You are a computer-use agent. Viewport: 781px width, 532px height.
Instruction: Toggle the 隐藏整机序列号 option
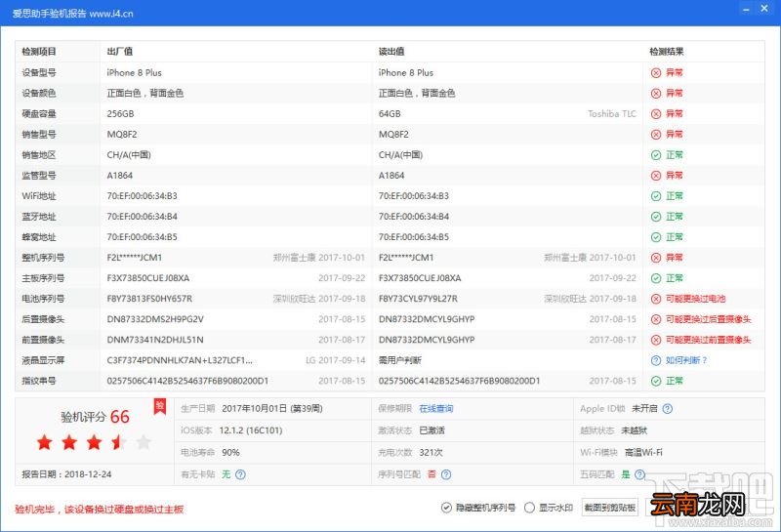[478, 508]
